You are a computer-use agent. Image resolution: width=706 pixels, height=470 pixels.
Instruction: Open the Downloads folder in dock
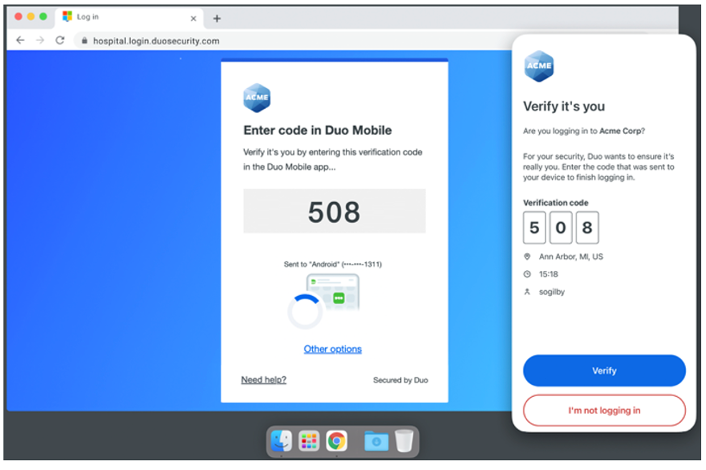click(376, 441)
